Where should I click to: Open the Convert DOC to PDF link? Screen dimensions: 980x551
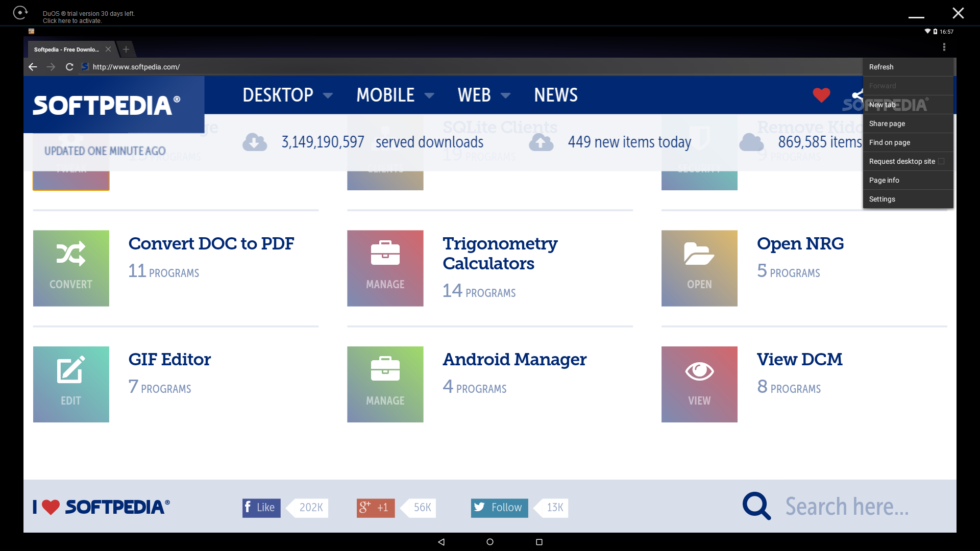pyautogui.click(x=211, y=243)
